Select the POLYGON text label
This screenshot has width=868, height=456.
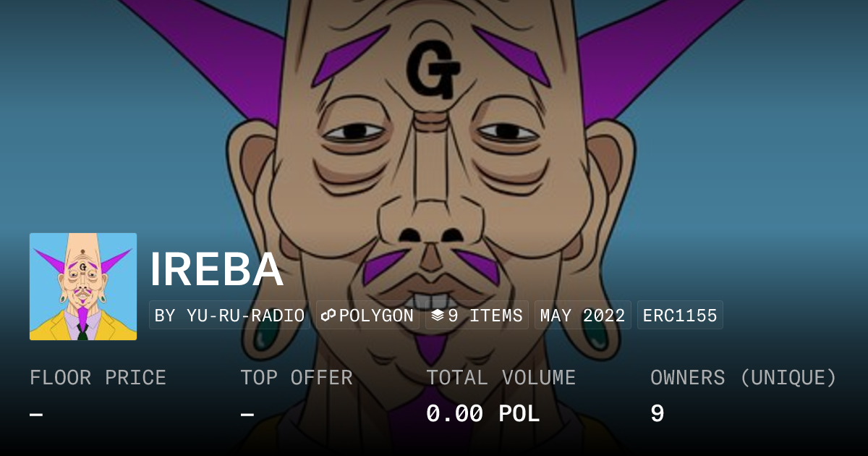click(376, 316)
